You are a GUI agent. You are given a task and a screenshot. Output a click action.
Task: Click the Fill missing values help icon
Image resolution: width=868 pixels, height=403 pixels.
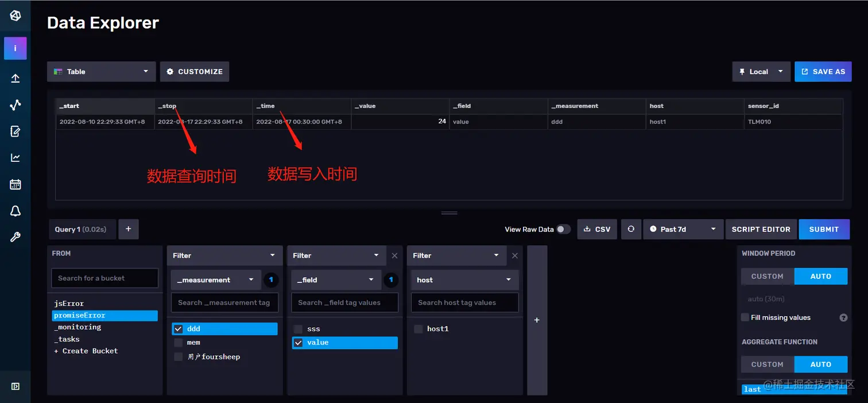[x=844, y=317]
